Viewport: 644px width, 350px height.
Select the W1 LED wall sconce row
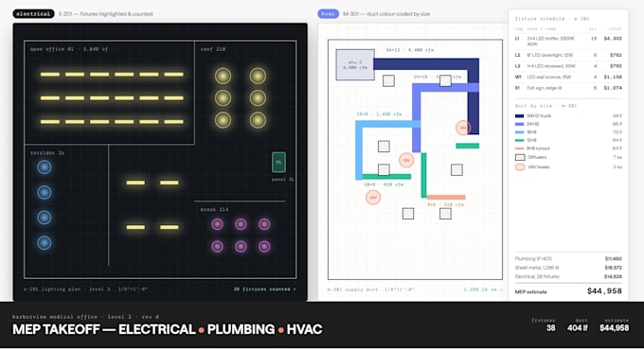(x=568, y=77)
